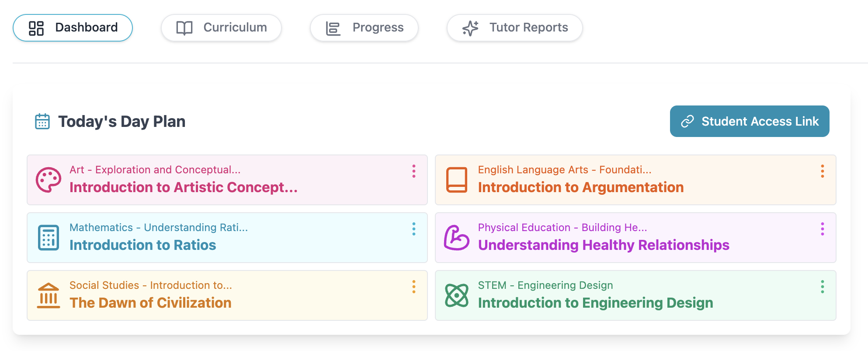The image size is (868, 351).
Task: Open options menu for Introduction to Argumentation
Action: pos(822,171)
